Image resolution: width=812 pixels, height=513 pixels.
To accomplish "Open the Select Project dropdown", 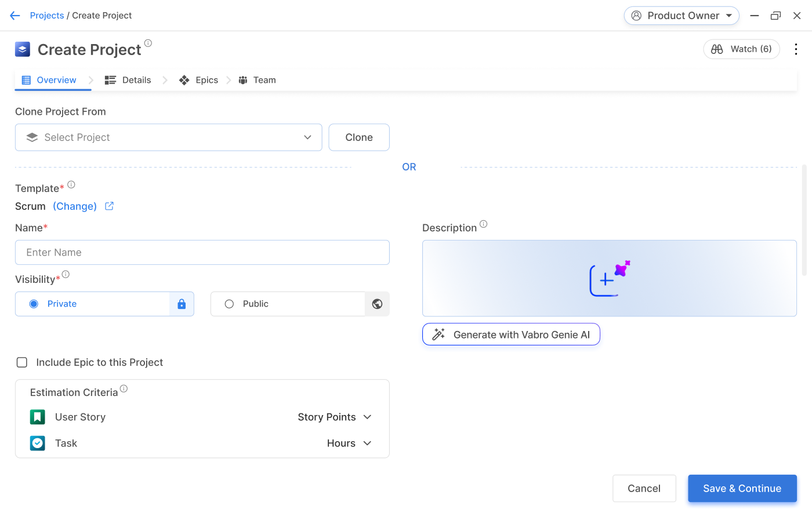I will pos(168,137).
